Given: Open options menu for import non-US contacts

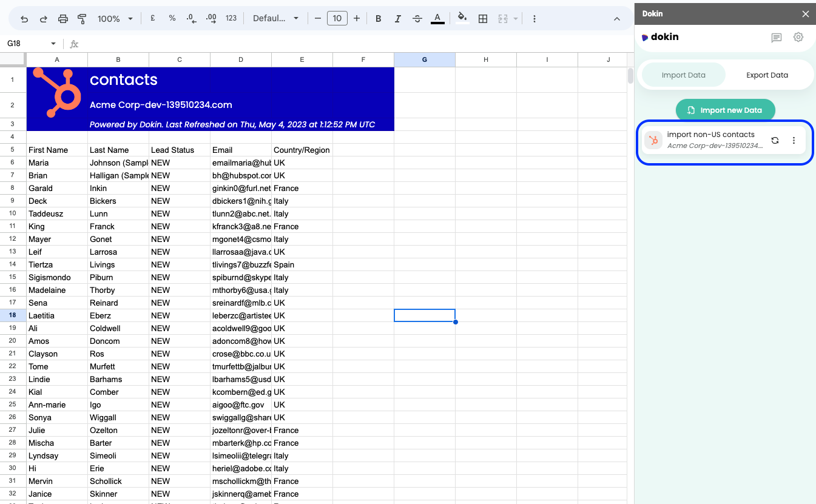Looking at the screenshot, I should (x=794, y=140).
